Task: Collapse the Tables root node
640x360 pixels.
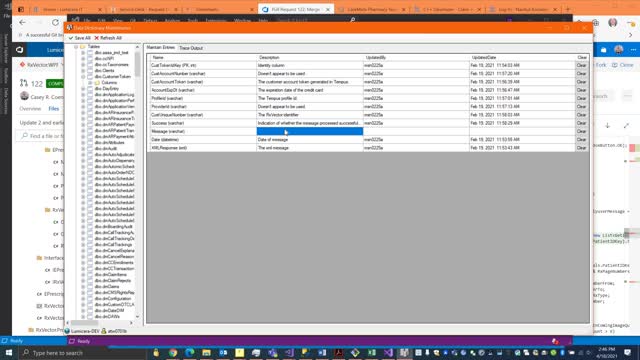Action: (x=76, y=47)
